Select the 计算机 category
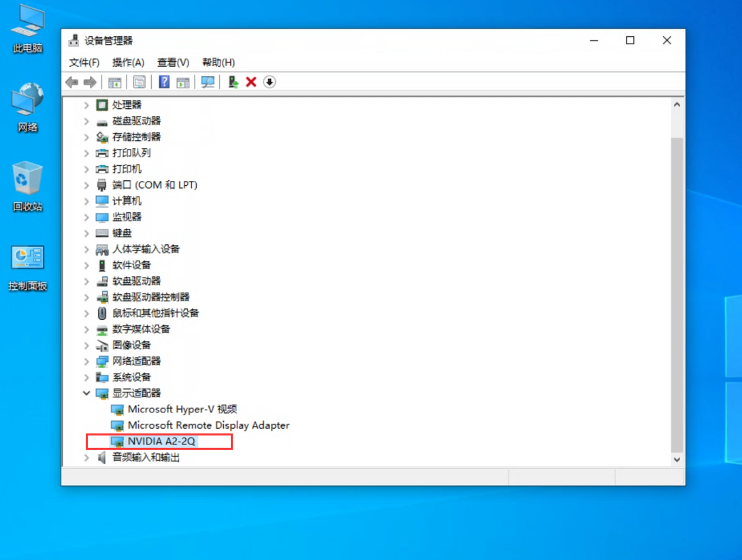 [x=127, y=201]
